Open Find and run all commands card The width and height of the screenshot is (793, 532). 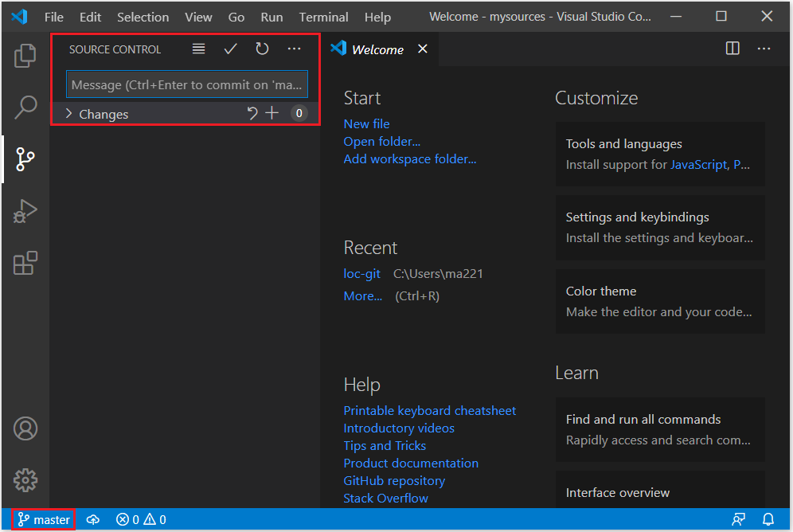[659, 429]
